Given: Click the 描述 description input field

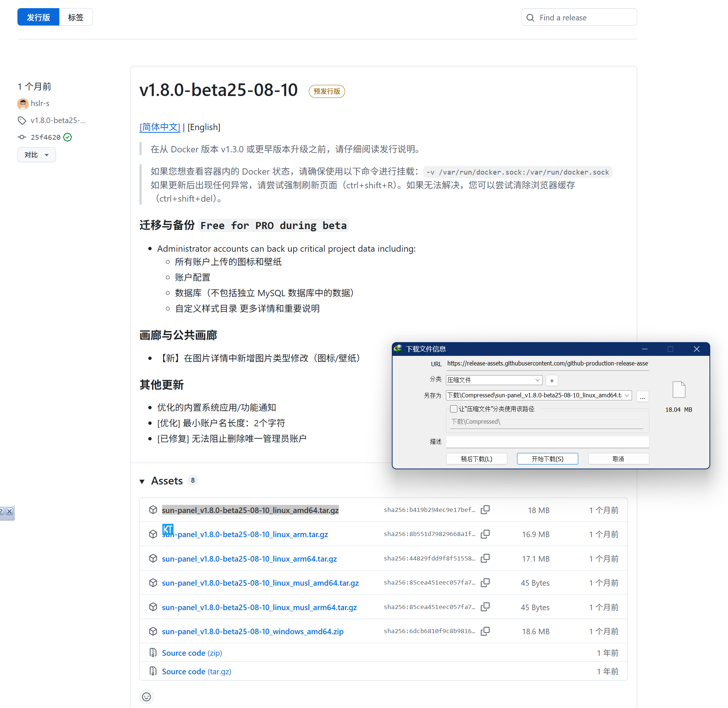Looking at the screenshot, I should (547, 441).
